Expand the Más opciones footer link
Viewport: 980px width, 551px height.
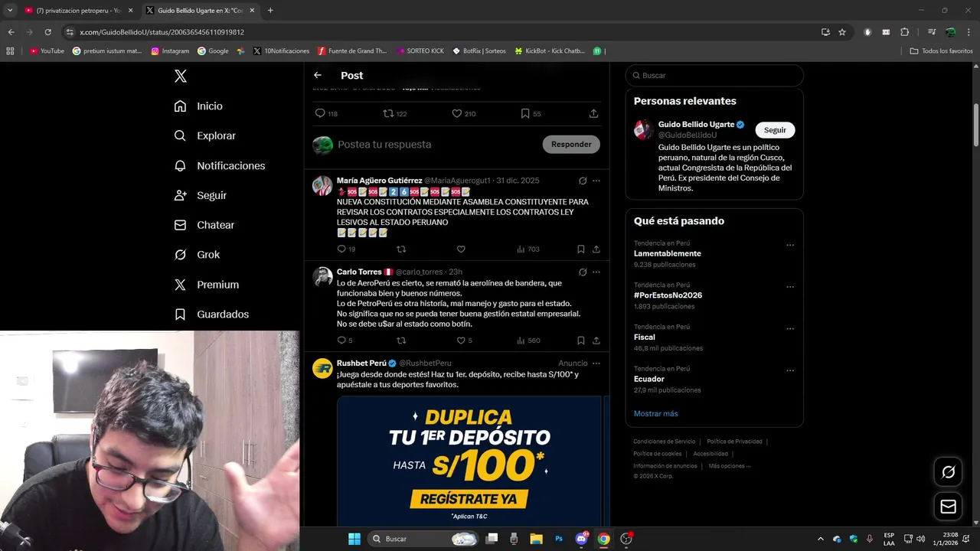click(730, 466)
